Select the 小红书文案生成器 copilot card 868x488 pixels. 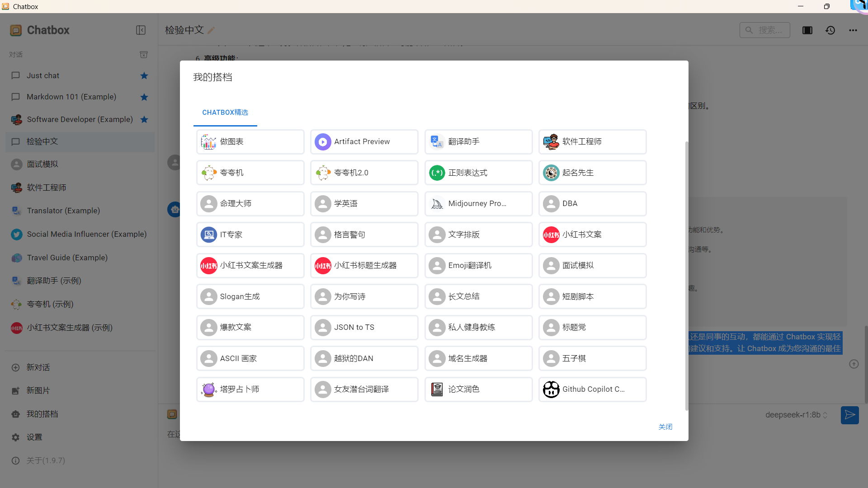[x=250, y=266]
